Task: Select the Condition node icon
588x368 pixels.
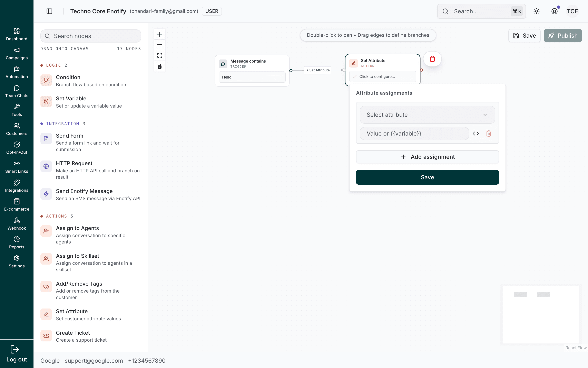Action: [x=46, y=80]
